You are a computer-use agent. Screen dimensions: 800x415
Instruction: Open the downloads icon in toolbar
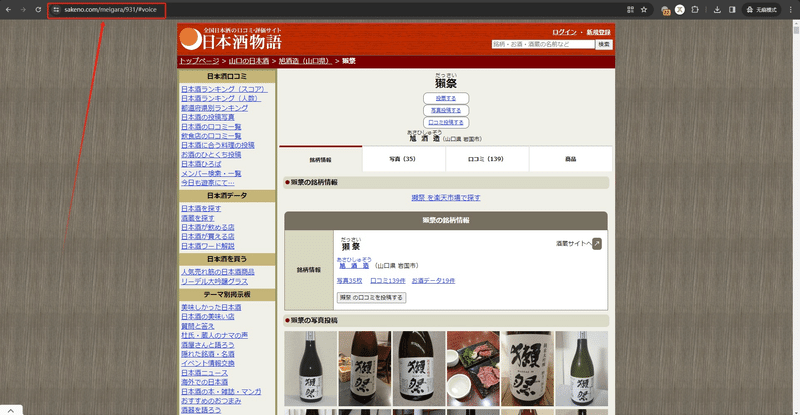(717, 10)
